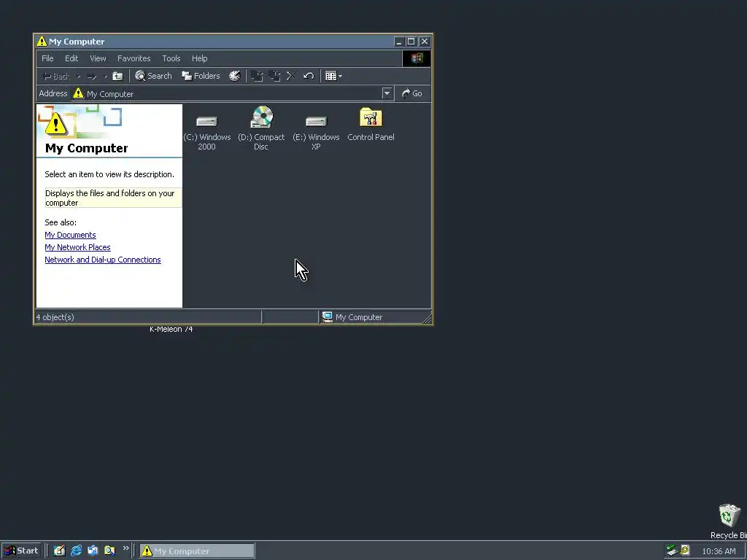The width and height of the screenshot is (747, 560).
Task: Open the Favorites menu
Action: point(134,58)
